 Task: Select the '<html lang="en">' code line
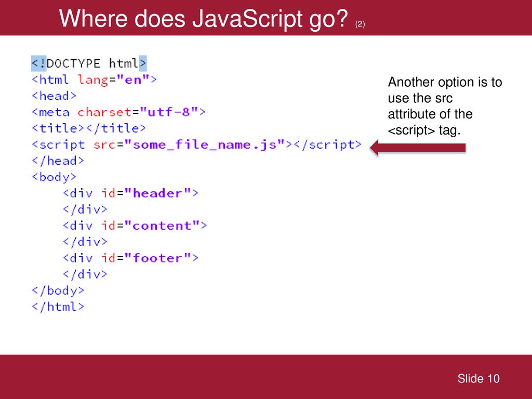[x=94, y=79]
